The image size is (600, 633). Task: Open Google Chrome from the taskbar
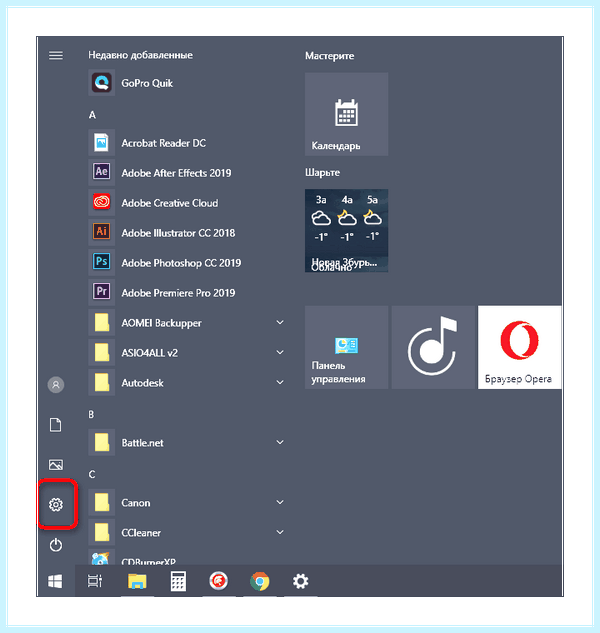[x=260, y=581]
